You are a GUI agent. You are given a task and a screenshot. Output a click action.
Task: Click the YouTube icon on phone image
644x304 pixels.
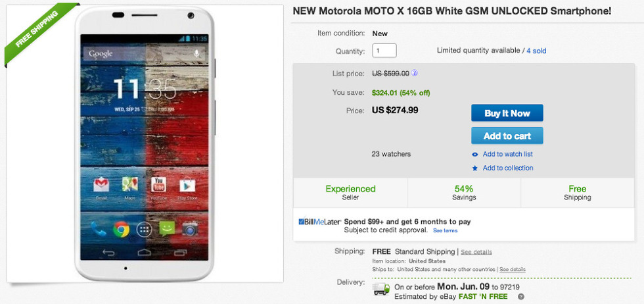click(x=158, y=186)
